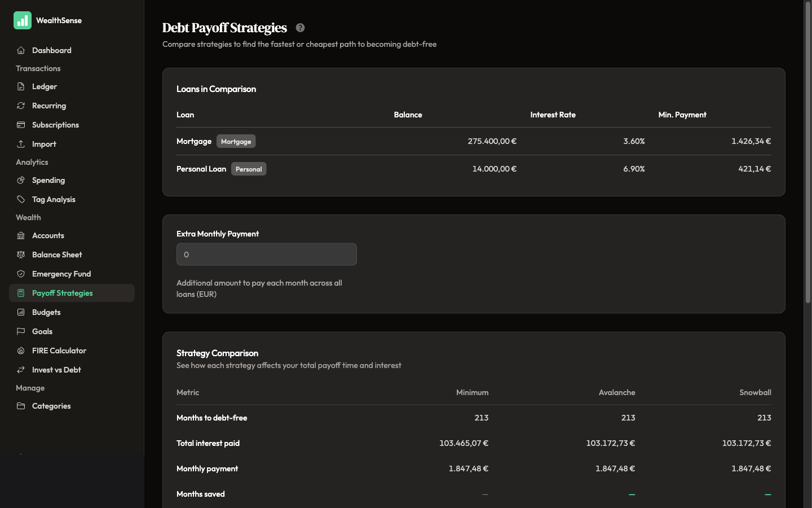Viewport: 812px width, 508px height.
Task: Click the Snowball column header
Action: click(x=755, y=392)
